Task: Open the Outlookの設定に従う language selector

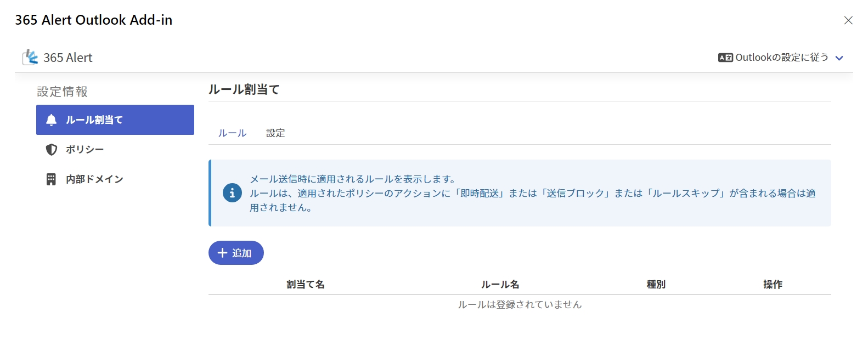Action: [781, 58]
